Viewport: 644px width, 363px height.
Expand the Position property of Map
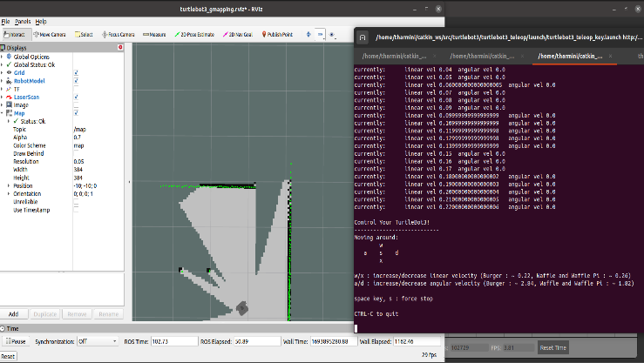click(x=8, y=185)
